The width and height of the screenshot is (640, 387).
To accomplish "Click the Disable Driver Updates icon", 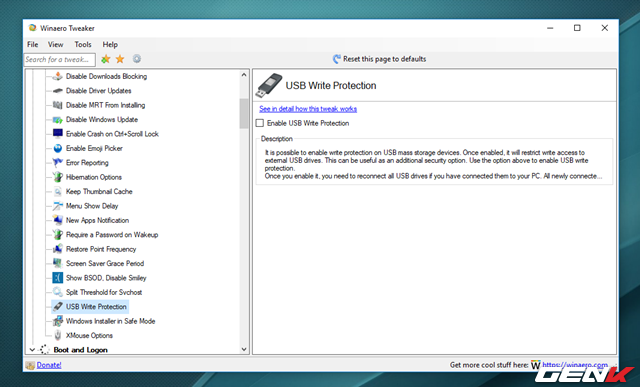I will [x=58, y=91].
